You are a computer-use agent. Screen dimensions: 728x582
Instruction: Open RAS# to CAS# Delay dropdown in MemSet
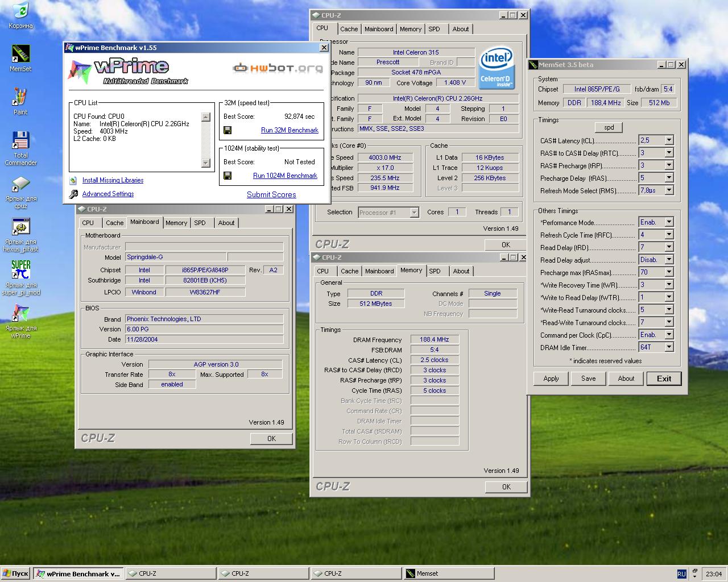tap(669, 152)
